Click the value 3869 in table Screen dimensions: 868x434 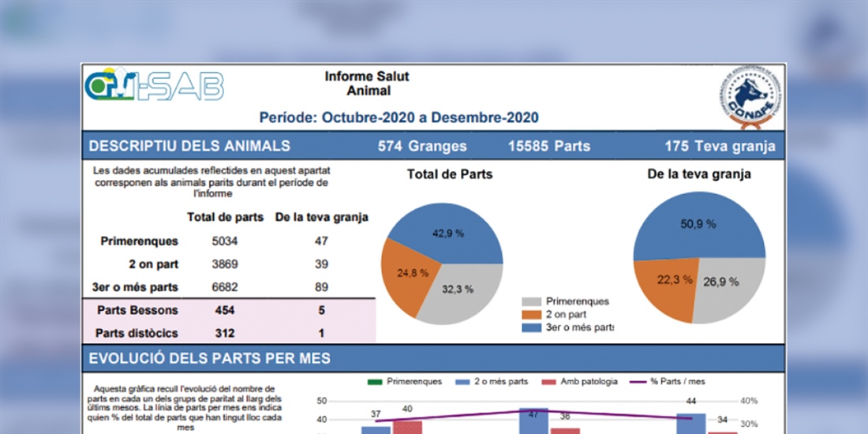tap(225, 264)
